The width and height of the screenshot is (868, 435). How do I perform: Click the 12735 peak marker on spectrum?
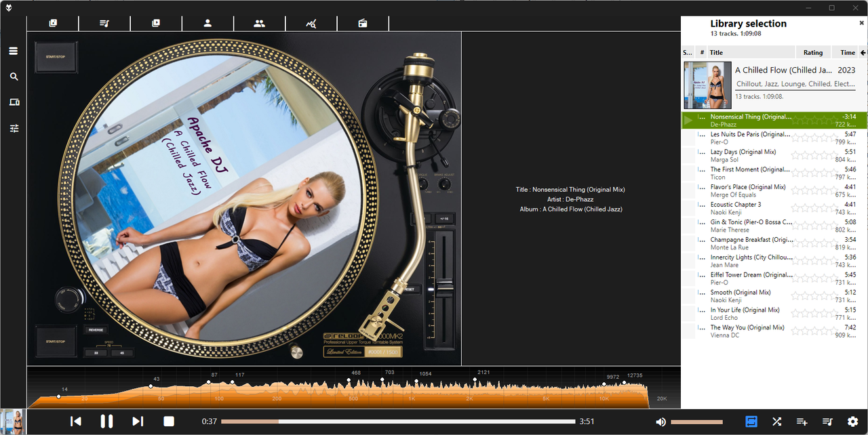point(625,382)
